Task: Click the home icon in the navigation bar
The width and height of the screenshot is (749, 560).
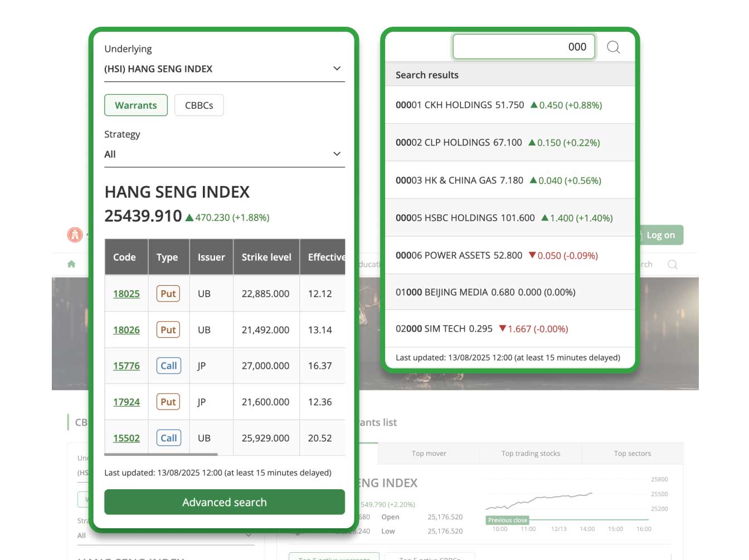Action: (71, 264)
